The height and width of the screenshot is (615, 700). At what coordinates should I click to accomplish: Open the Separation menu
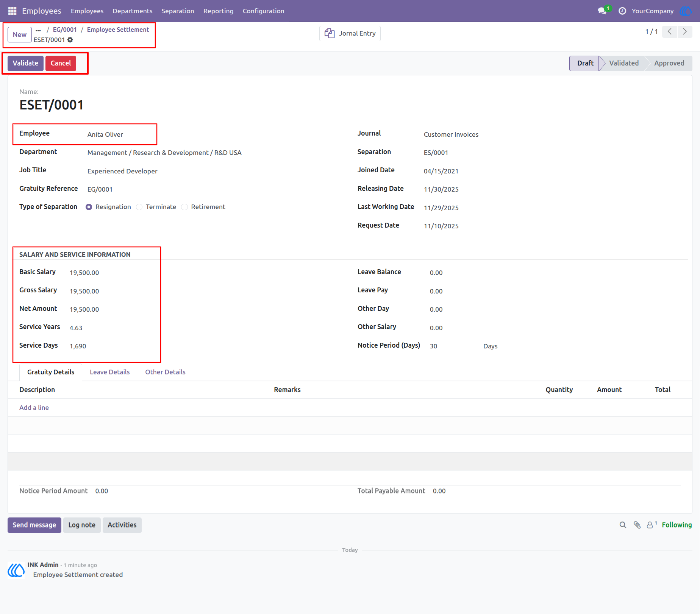tap(178, 11)
